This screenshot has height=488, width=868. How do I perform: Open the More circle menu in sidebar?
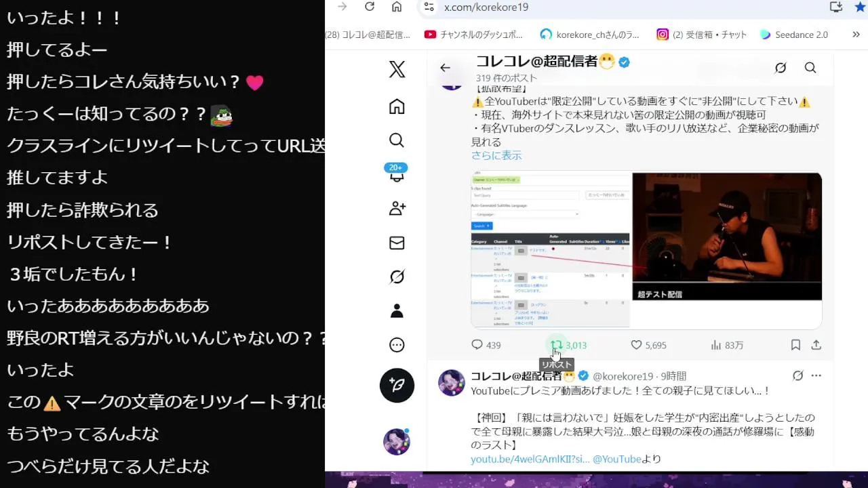[397, 345]
